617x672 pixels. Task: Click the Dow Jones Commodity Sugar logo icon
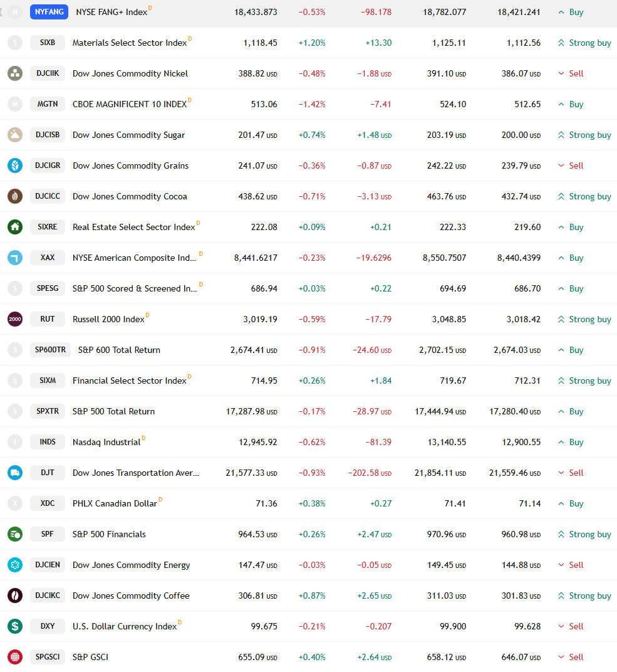click(x=15, y=135)
